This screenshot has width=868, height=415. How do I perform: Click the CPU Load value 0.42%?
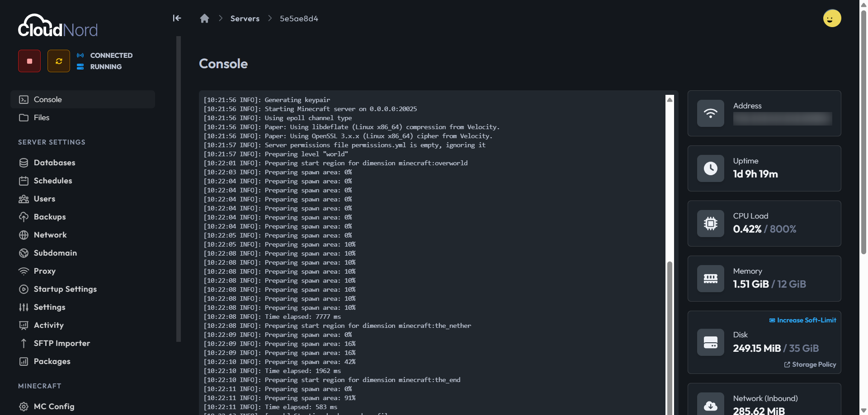747,229
